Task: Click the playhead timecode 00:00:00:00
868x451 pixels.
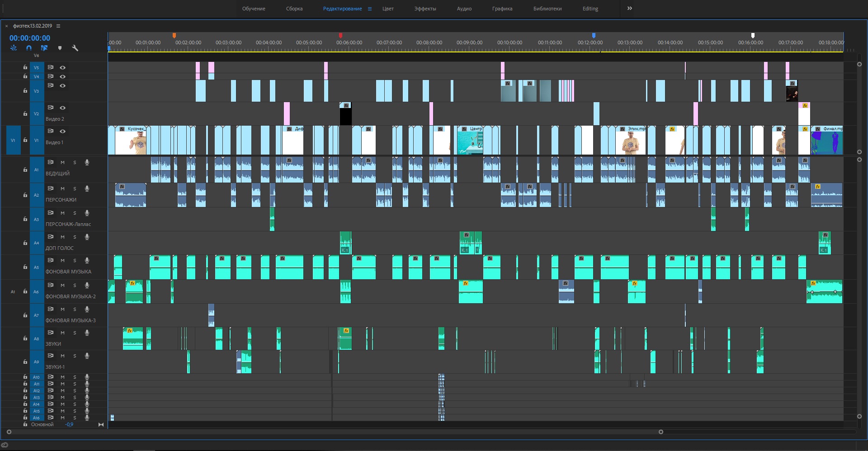Action: 30,38
